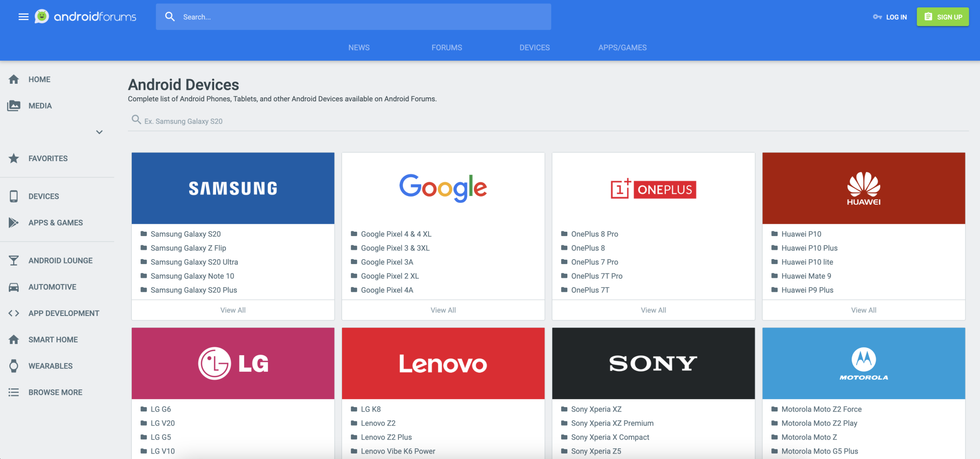This screenshot has width=980, height=459.
Task: Open the OnePlus brand banner
Action: pos(654,188)
